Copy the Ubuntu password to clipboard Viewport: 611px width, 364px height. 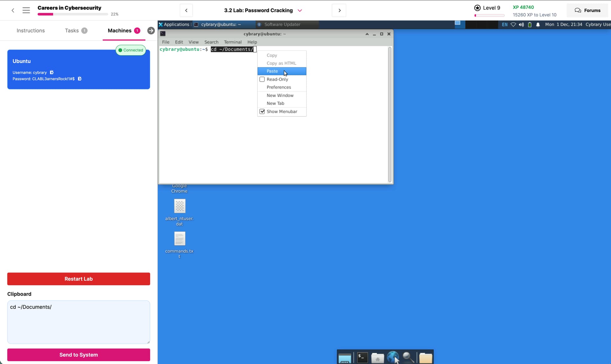tap(80, 79)
